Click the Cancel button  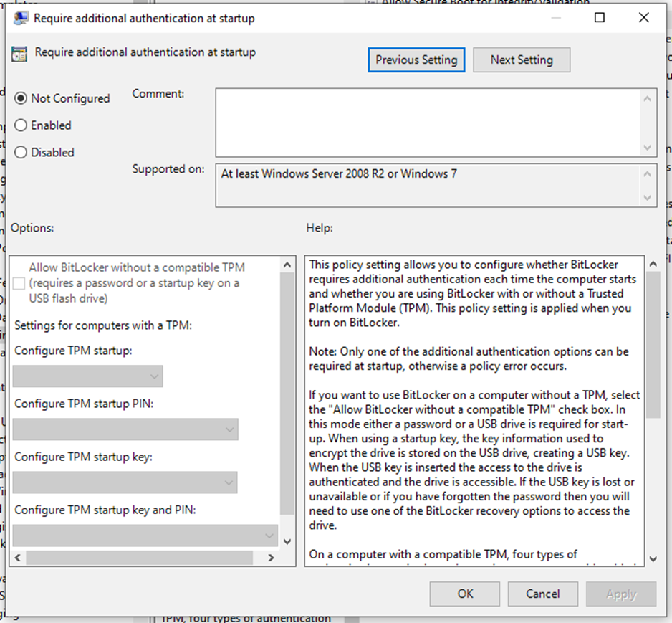click(543, 594)
